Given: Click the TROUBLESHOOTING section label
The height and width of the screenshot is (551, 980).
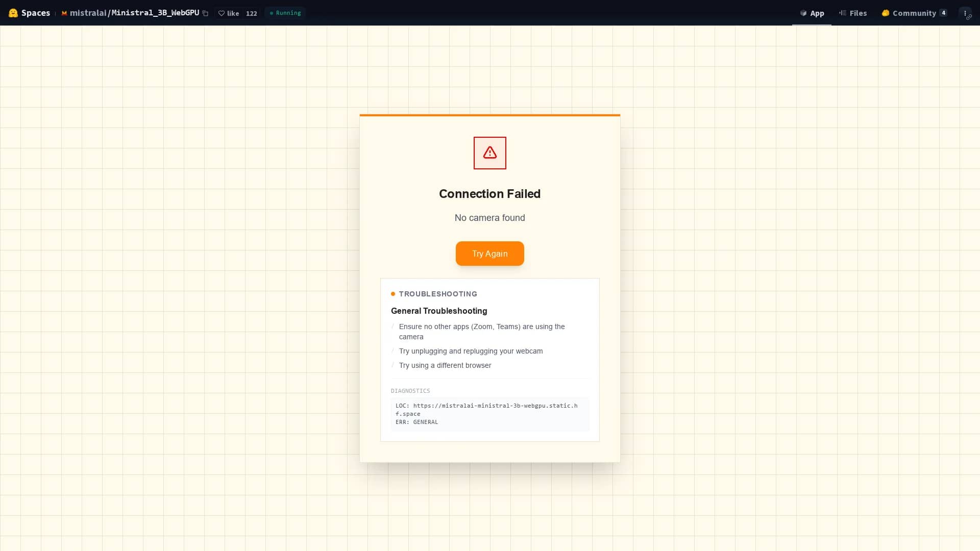Looking at the screenshot, I should 438,294.
